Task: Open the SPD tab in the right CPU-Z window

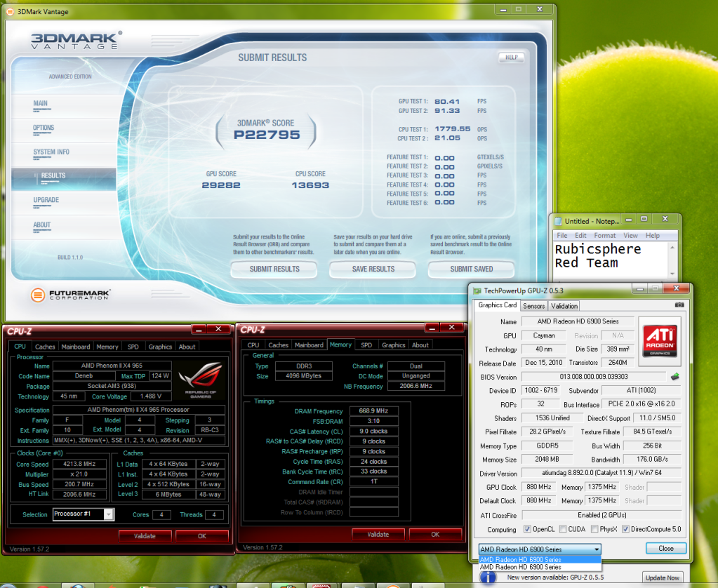Action: tap(366, 345)
